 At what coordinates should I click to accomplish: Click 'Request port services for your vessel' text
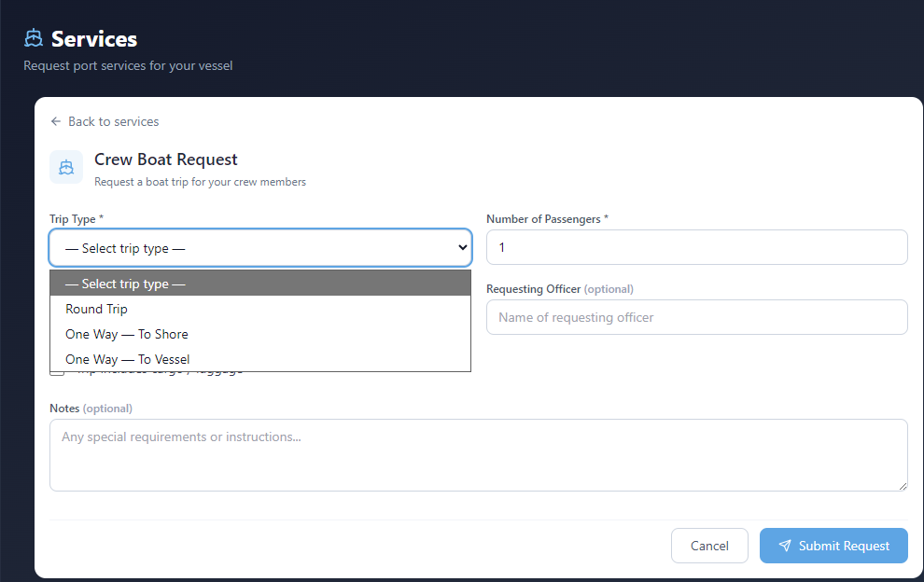128,66
